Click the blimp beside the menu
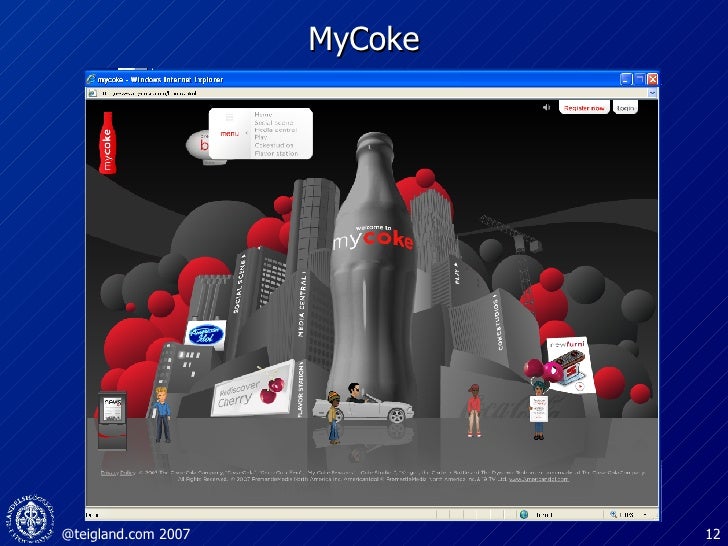This screenshot has width=728, height=546. click(198, 147)
